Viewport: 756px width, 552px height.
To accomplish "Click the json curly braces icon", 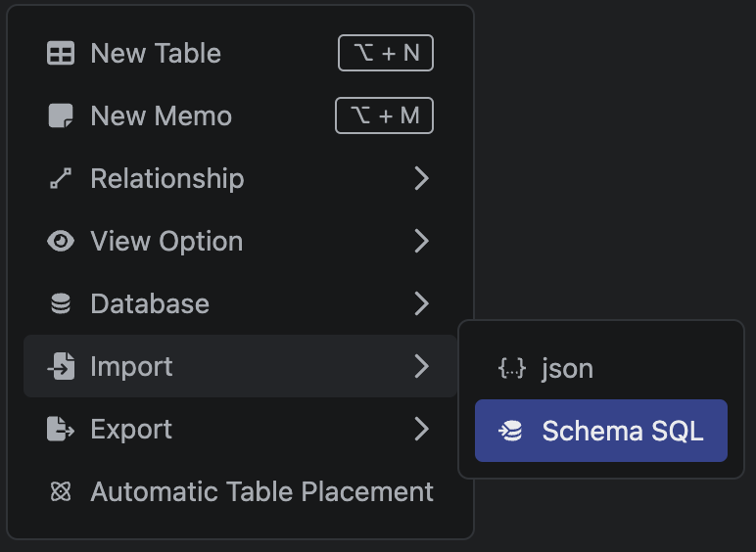I will tap(511, 369).
